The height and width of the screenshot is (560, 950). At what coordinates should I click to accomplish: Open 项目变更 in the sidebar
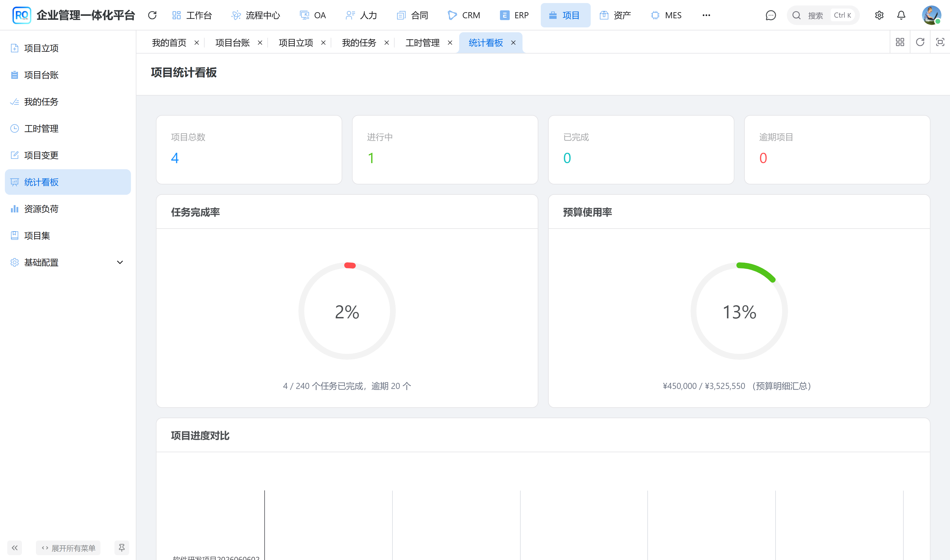pos(68,155)
